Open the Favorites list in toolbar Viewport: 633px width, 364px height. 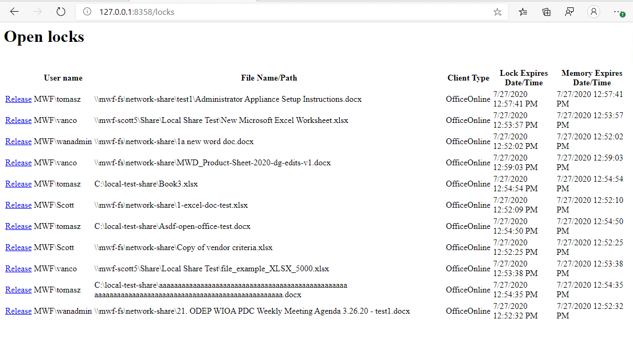pyautogui.click(x=523, y=12)
